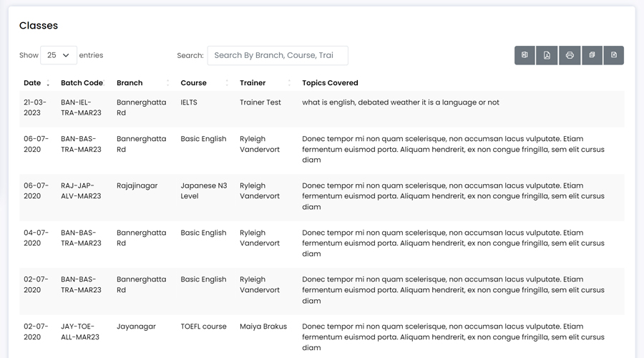Click the Trainer column header
The width and height of the screenshot is (644, 358).
point(253,83)
